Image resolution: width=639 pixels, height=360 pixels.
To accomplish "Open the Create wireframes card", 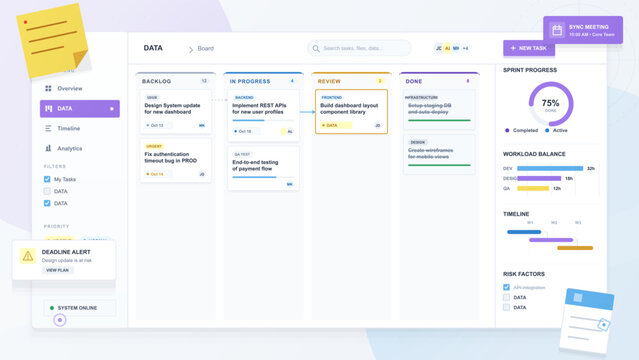I will click(x=439, y=155).
